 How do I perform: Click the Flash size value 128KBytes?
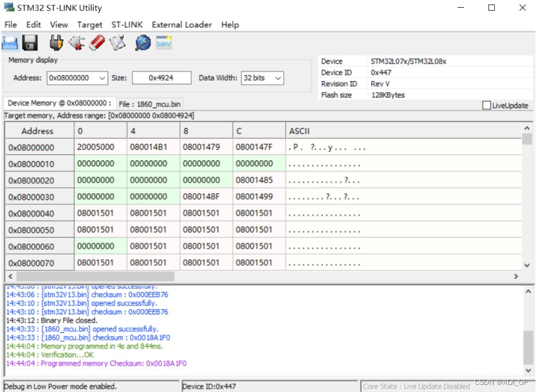point(387,95)
